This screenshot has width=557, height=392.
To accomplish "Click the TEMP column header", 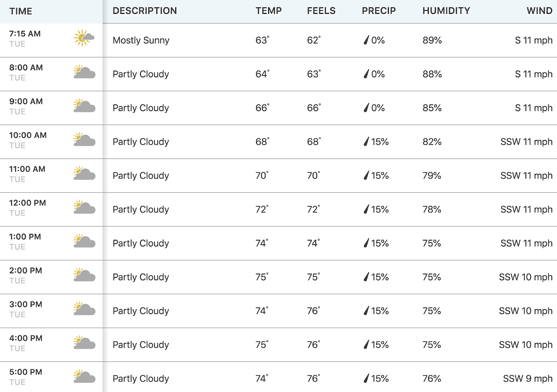I will pyautogui.click(x=269, y=11).
